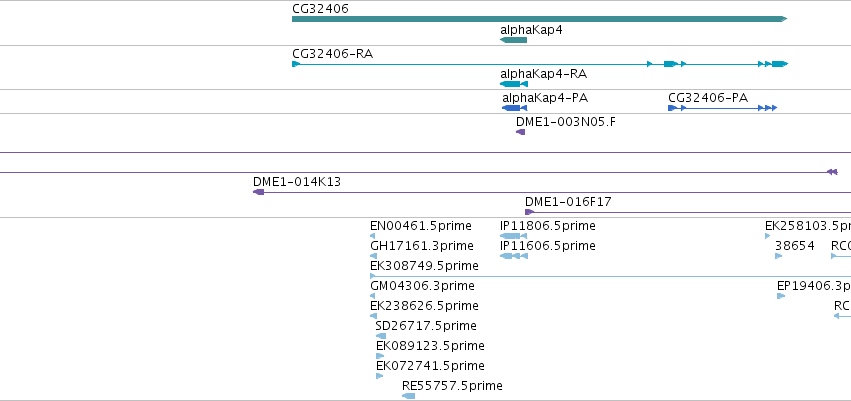Select the CG32406-RA transcript label
The width and height of the screenshot is (851, 401).
pyautogui.click(x=332, y=54)
